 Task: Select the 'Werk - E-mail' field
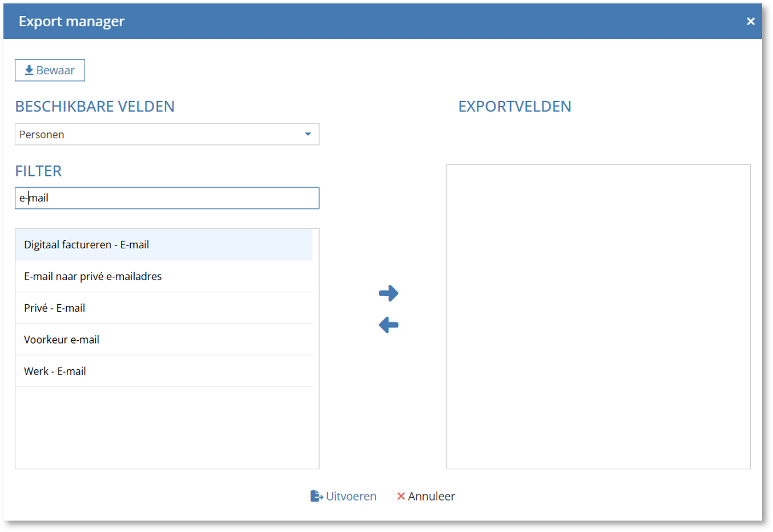click(55, 372)
